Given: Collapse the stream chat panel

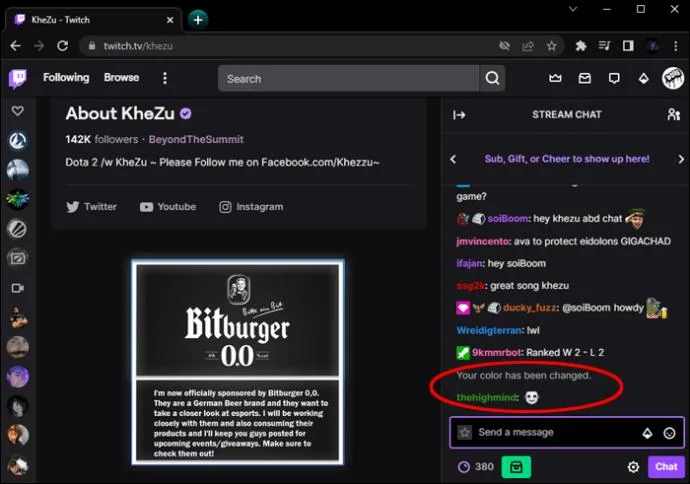Looking at the screenshot, I should tap(459, 115).
